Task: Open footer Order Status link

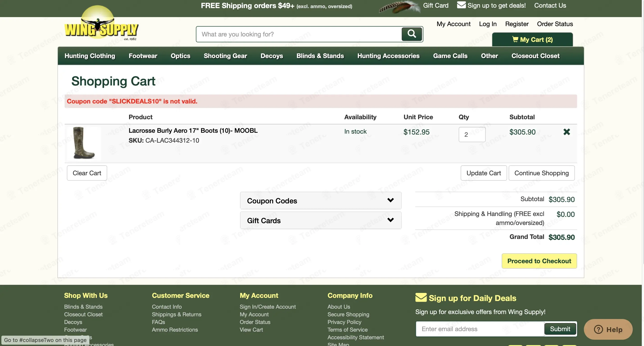Action: (255, 322)
